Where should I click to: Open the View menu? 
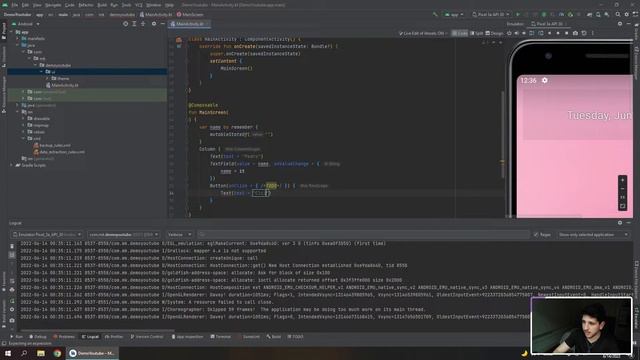[x=37, y=5]
